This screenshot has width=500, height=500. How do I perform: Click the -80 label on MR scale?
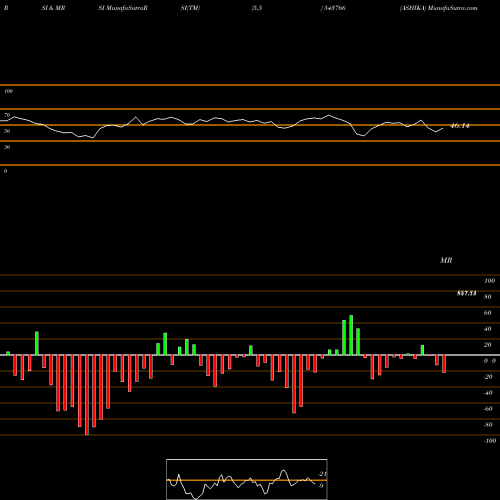point(488,425)
